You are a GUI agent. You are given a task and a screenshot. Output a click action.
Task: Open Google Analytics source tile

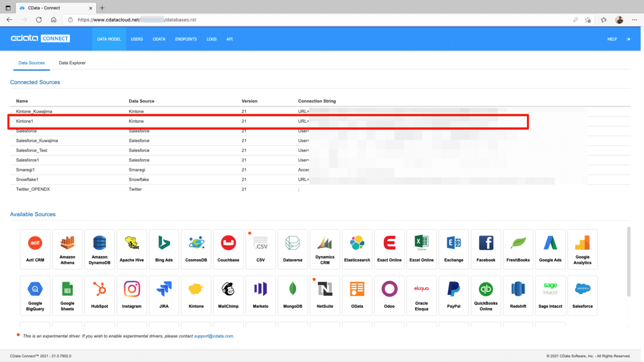coord(582,249)
